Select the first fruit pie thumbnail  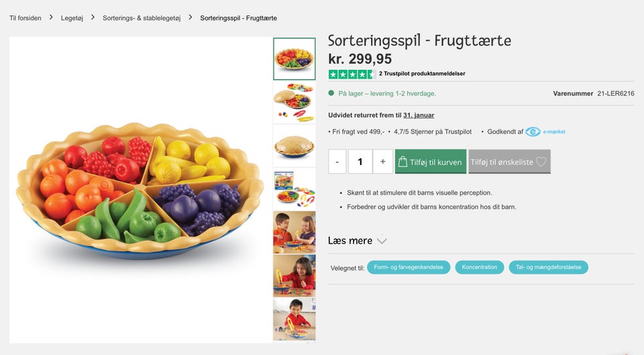click(x=294, y=59)
